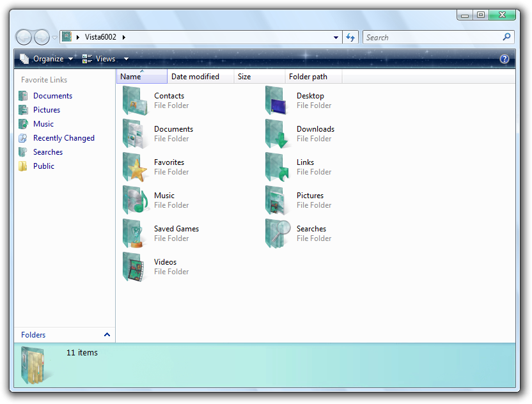This screenshot has height=404, width=532.
Task: Open the Organize dropdown menu
Action: [x=47, y=59]
